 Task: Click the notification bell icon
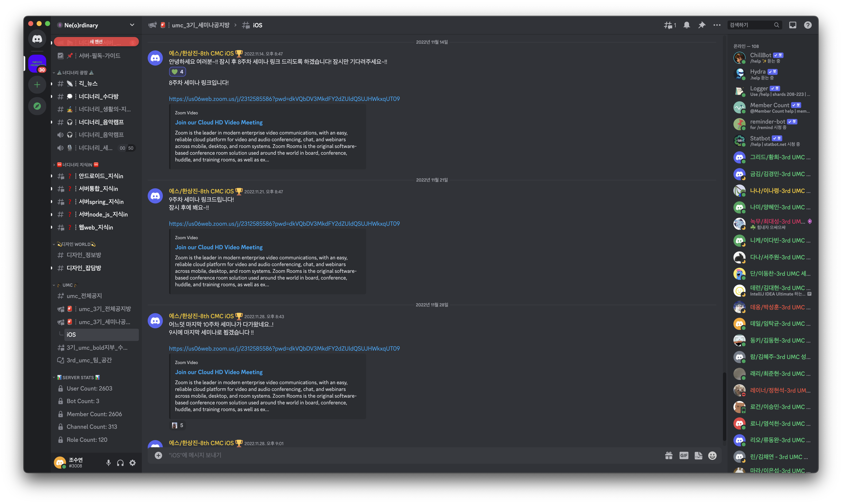[x=687, y=25]
